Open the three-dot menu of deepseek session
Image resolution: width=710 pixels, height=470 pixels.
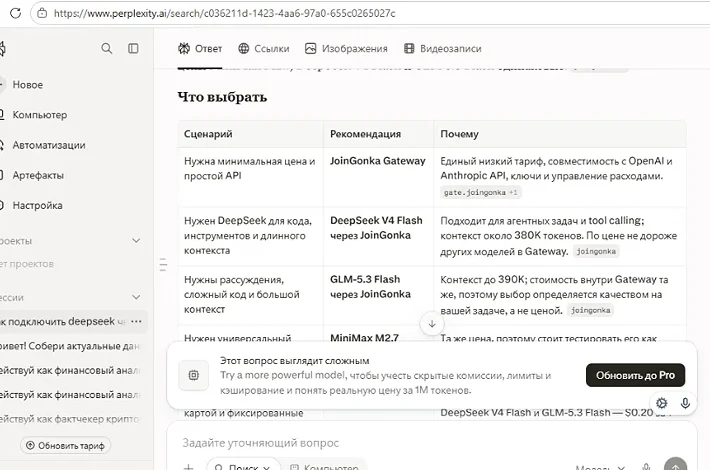click(x=136, y=321)
